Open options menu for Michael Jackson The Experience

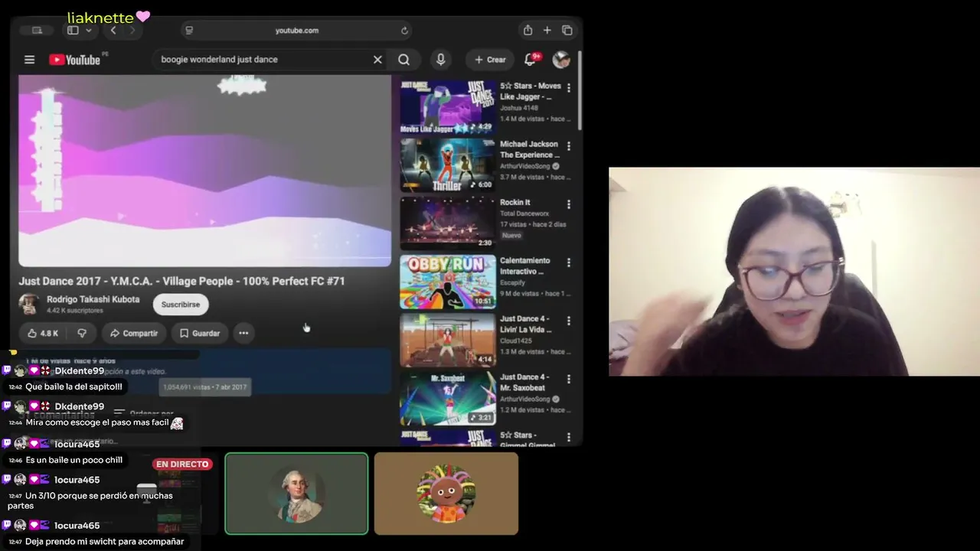pyautogui.click(x=568, y=146)
